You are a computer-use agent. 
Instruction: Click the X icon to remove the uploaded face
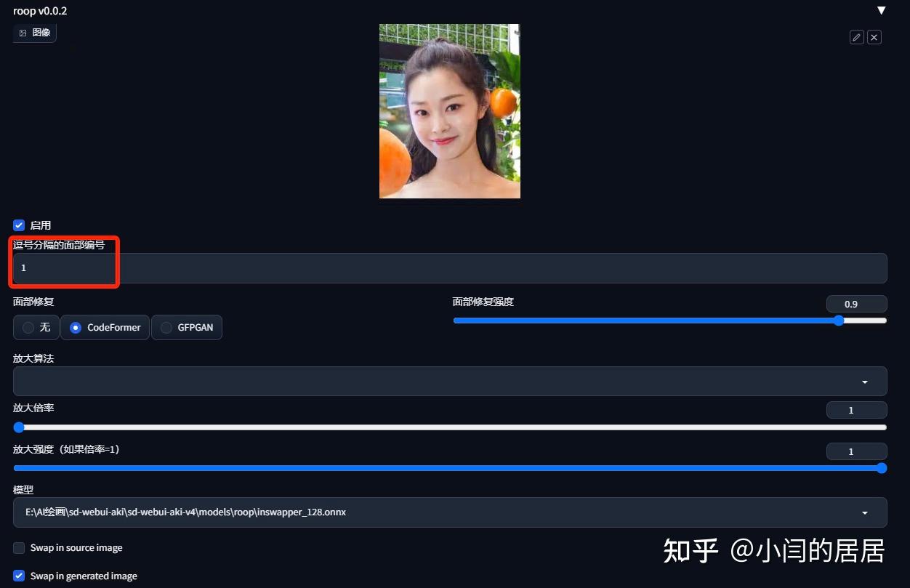pos(874,36)
